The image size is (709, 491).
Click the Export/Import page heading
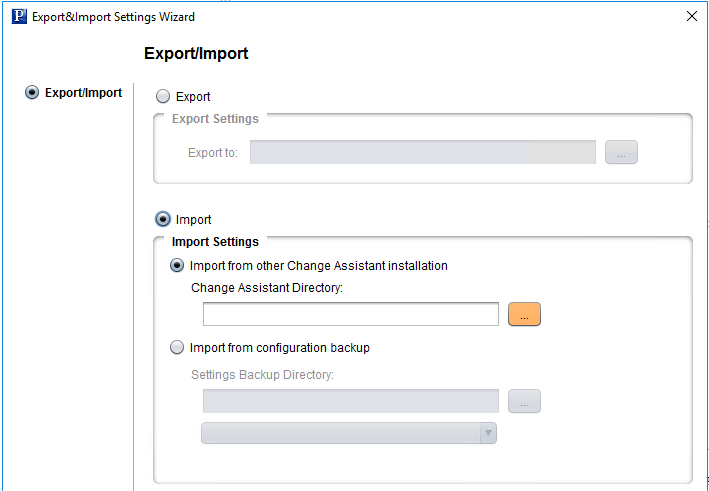(x=196, y=53)
